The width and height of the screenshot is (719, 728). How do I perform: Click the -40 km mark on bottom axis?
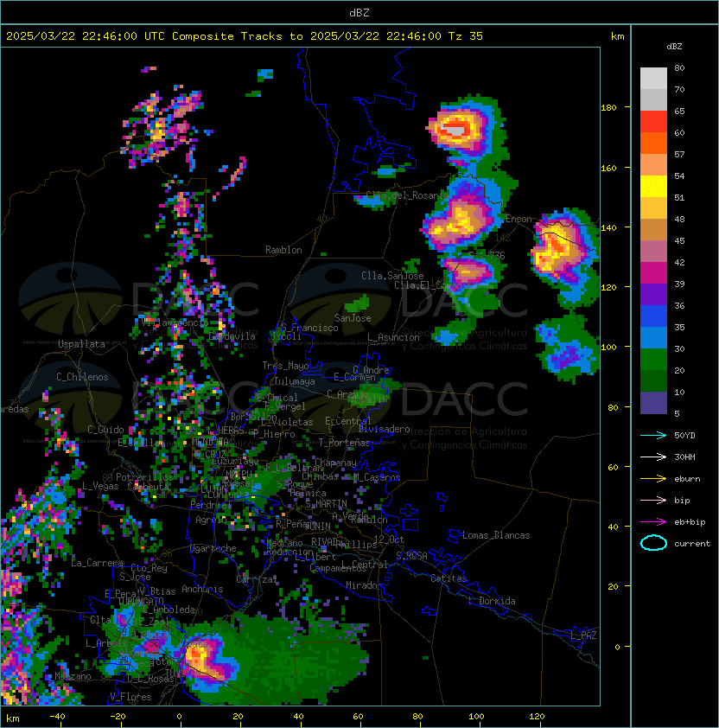pyautogui.click(x=57, y=717)
